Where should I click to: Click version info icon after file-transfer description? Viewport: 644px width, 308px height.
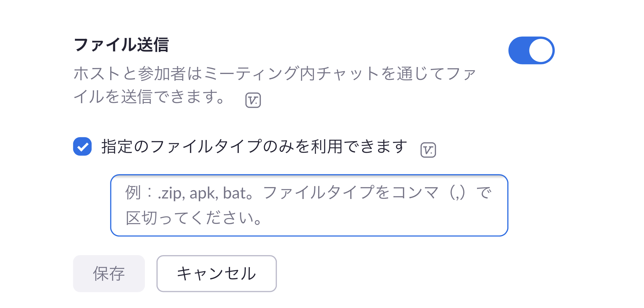[x=253, y=100]
